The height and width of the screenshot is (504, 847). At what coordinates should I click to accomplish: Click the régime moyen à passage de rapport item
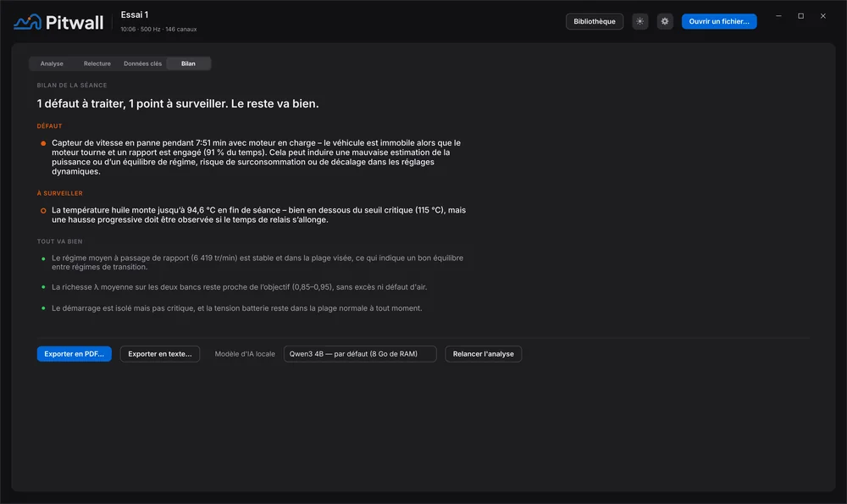point(257,263)
